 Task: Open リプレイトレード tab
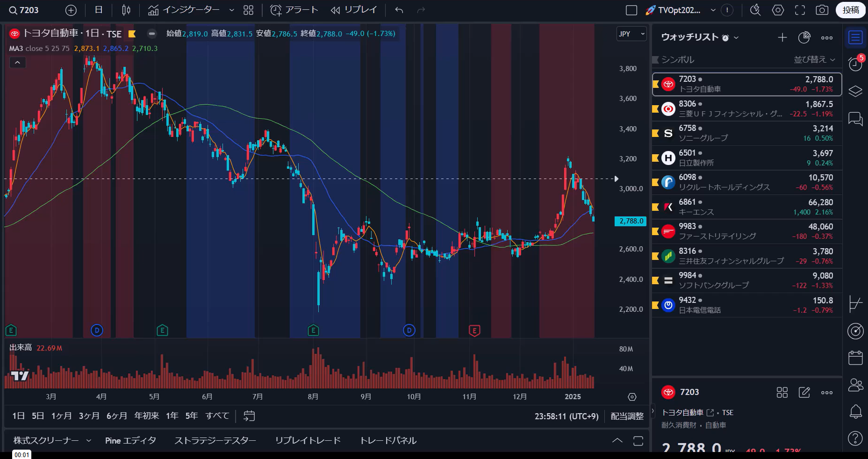[308, 441]
